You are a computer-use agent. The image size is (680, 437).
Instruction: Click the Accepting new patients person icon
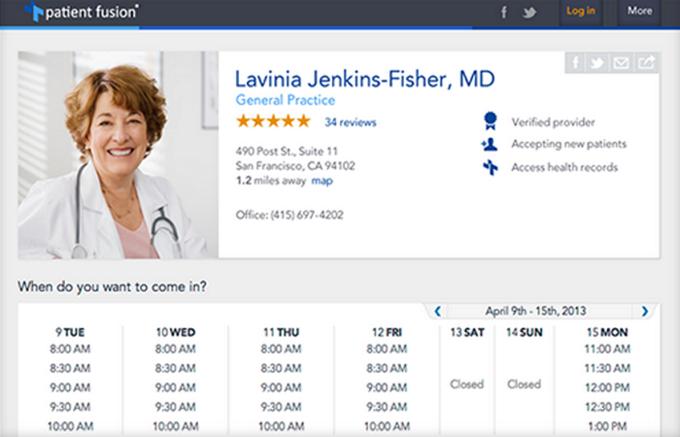pyautogui.click(x=490, y=144)
